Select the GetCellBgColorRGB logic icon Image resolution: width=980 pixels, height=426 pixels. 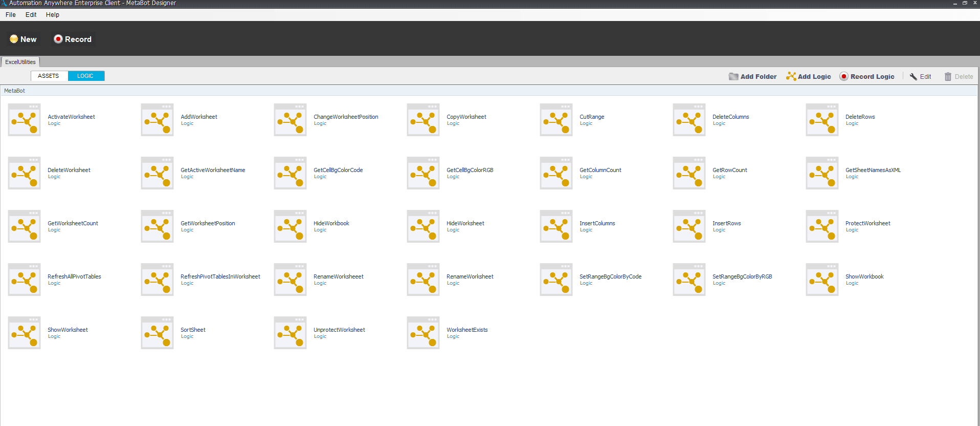(x=424, y=173)
